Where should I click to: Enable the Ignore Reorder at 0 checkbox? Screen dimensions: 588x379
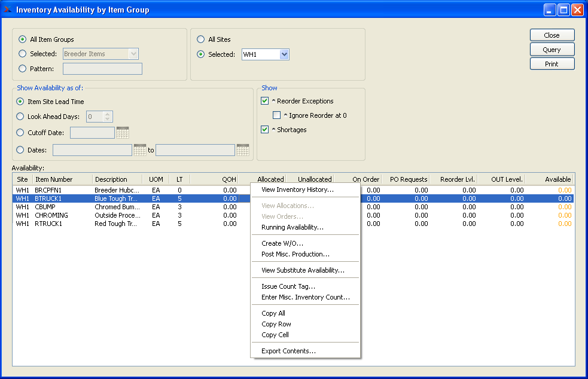276,115
